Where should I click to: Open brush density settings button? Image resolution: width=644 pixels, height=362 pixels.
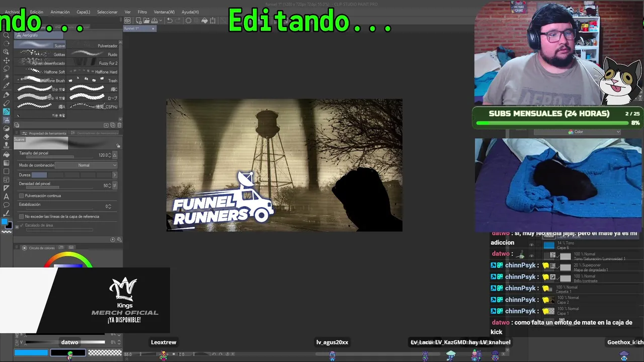(x=115, y=186)
